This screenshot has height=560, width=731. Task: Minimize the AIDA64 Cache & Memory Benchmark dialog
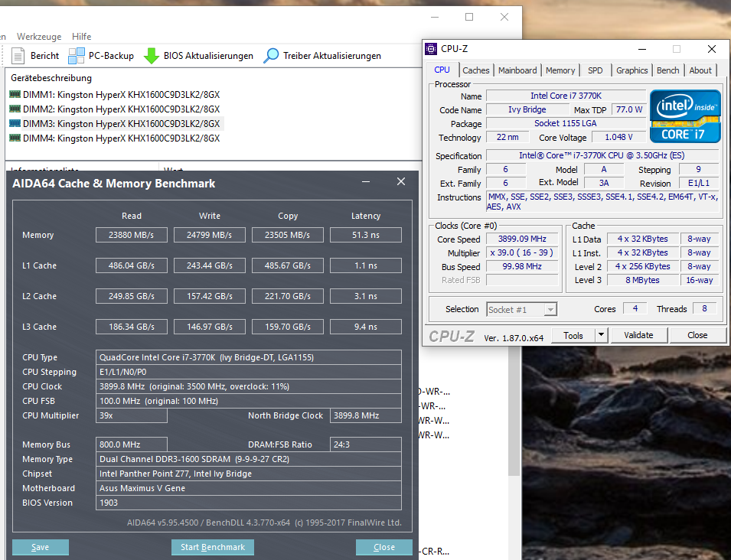(366, 182)
